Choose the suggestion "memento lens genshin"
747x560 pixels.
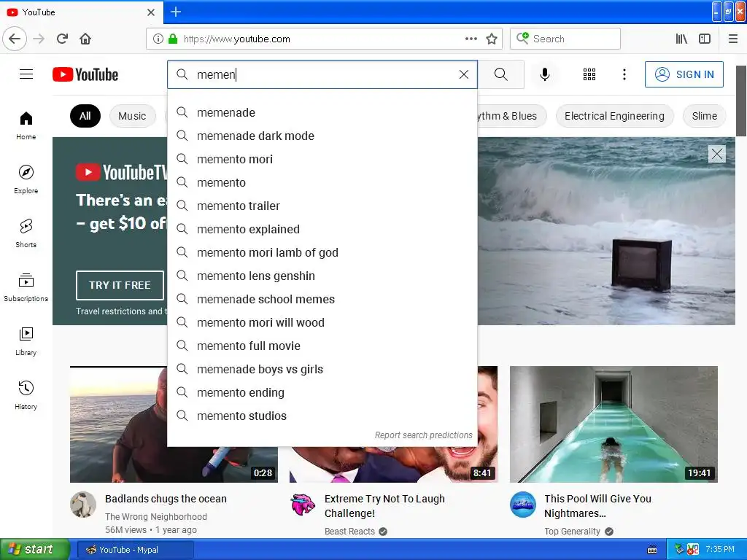click(322, 276)
